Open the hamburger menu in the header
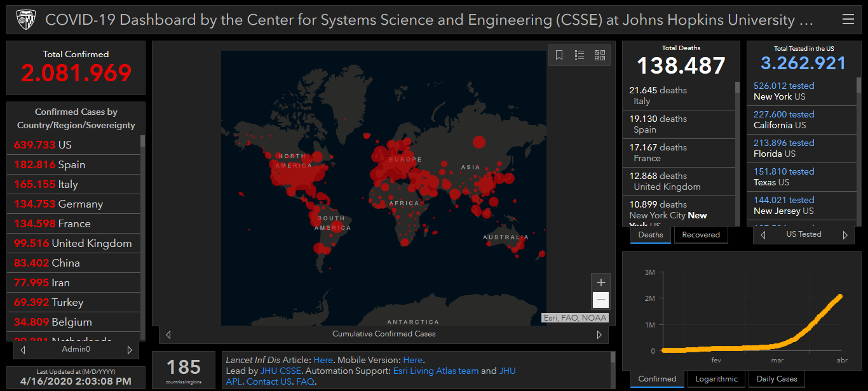 pos(848,20)
